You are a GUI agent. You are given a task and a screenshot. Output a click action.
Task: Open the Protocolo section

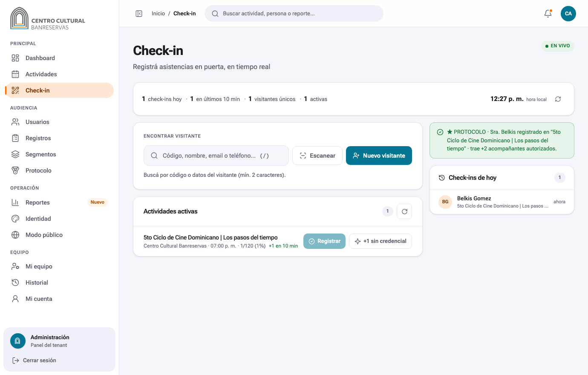(x=60, y=170)
